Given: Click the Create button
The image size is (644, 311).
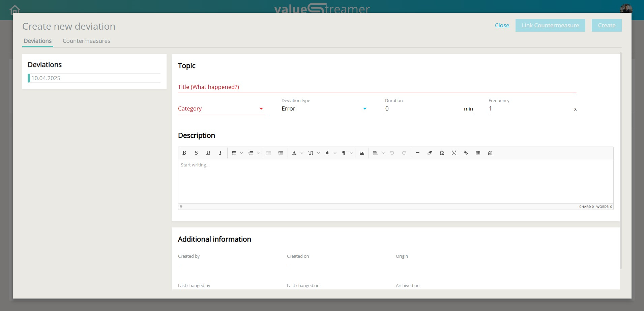Looking at the screenshot, I should tap(607, 25).
